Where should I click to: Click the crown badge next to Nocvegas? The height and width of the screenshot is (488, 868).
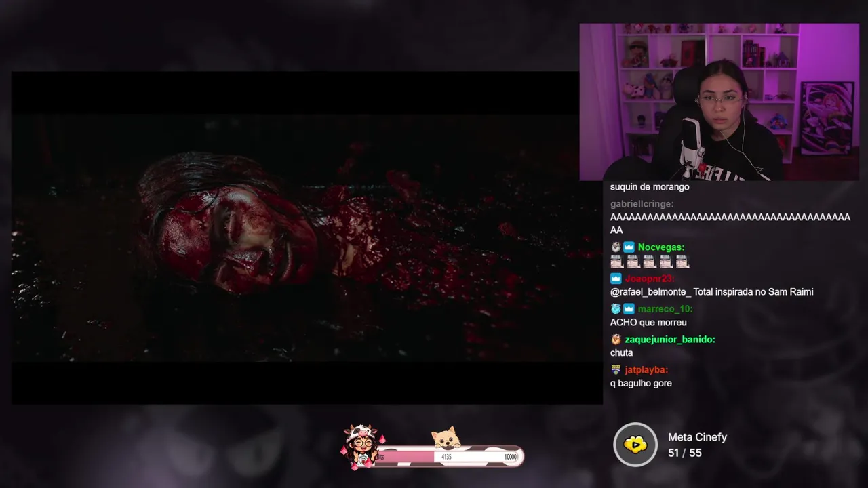[x=629, y=247]
